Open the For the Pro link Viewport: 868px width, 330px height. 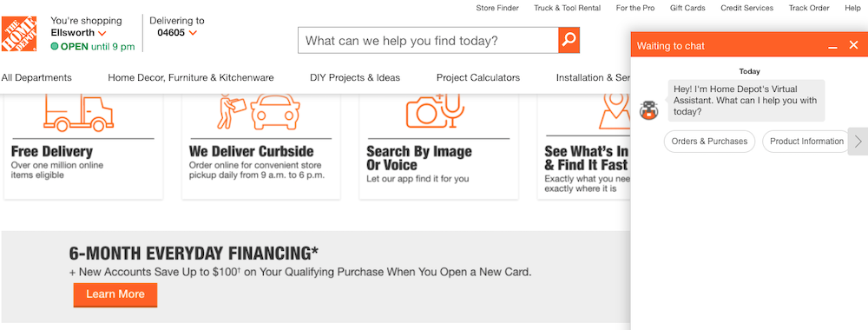[x=635, y=8]
